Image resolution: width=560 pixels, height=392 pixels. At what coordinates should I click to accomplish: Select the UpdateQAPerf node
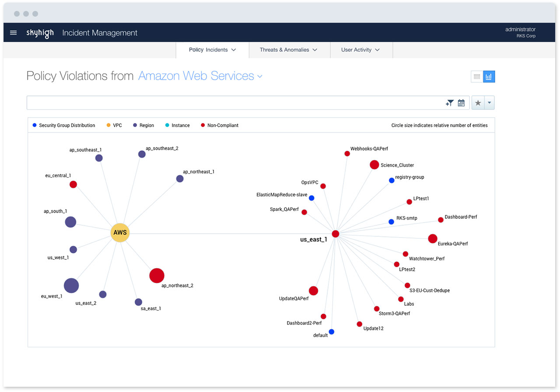pyautogui.click(x=313, y=290)
